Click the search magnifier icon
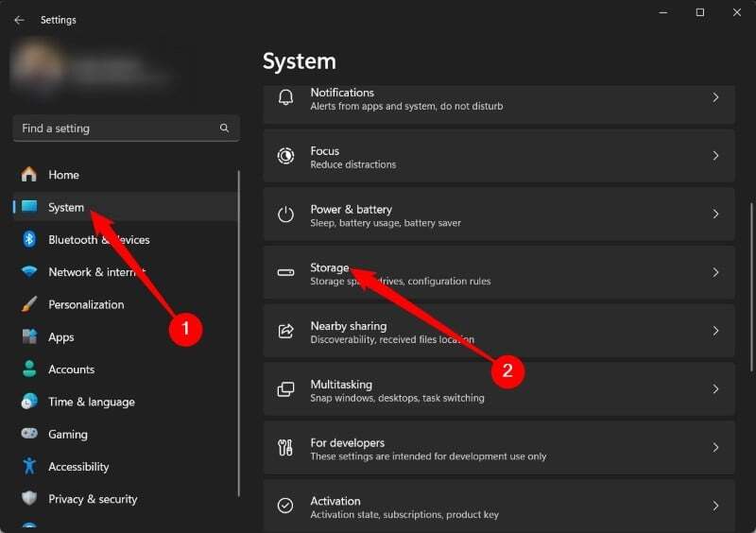The height and width of the screenshot is (533, 756). coord(224,128)
